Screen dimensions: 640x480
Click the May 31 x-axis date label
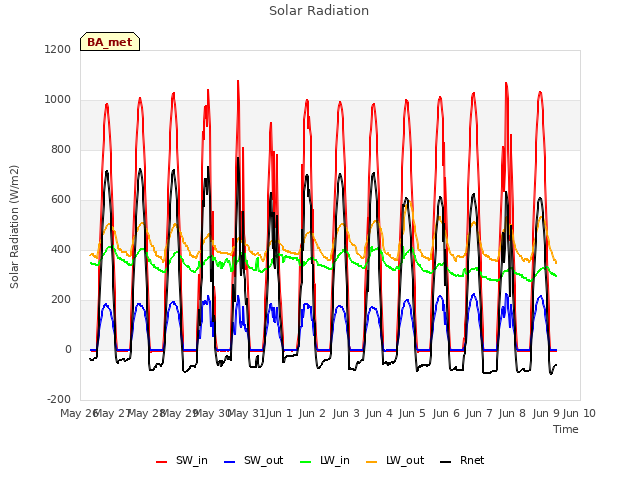(x=246, y=413)
